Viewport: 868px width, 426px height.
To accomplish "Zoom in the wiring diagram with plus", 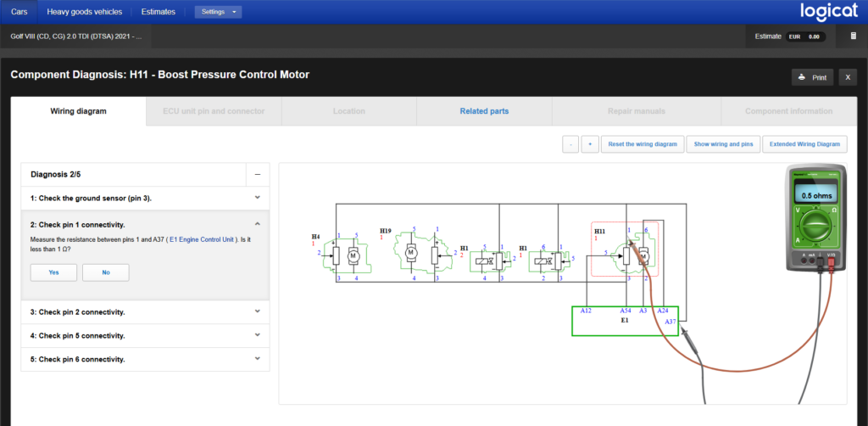I will point(590,144).
